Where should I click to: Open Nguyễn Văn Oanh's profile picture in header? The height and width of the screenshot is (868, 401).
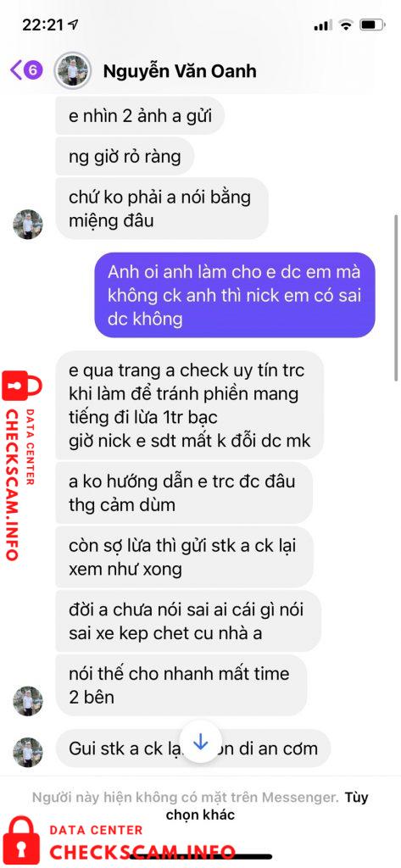click(72, 70)
